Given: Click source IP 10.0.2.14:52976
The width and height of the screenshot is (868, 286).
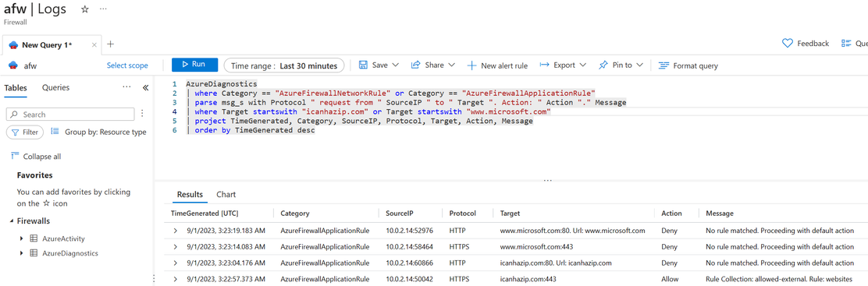Looking at the screenshot, I should point(409,231).
